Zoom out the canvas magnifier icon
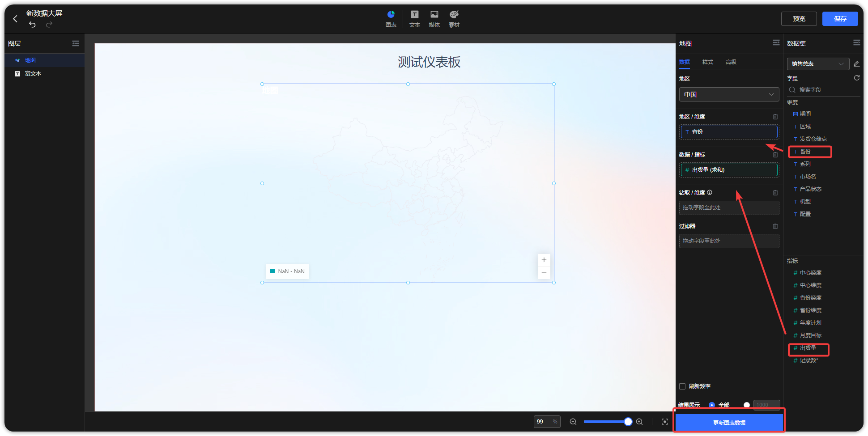 pyautogui.click(x=573, y=422)
